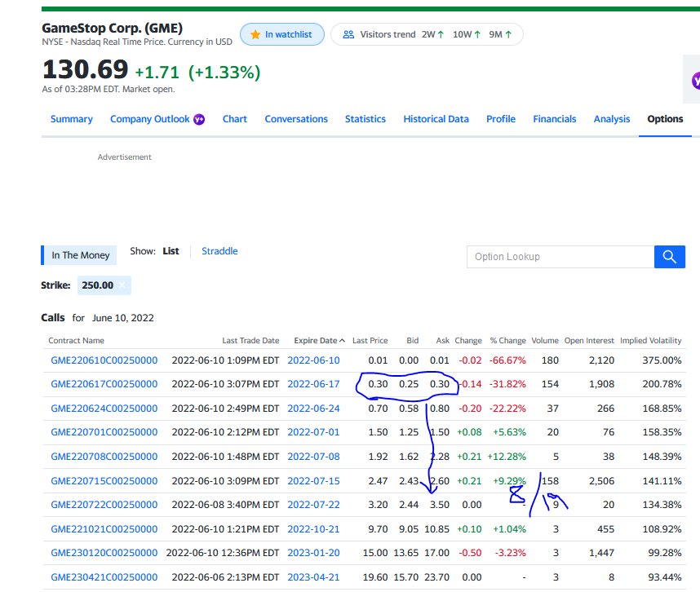This screenshot has height=592, width=700.
Task: Click the 2022-10-21 expire date link
Action: coord(313,529)
